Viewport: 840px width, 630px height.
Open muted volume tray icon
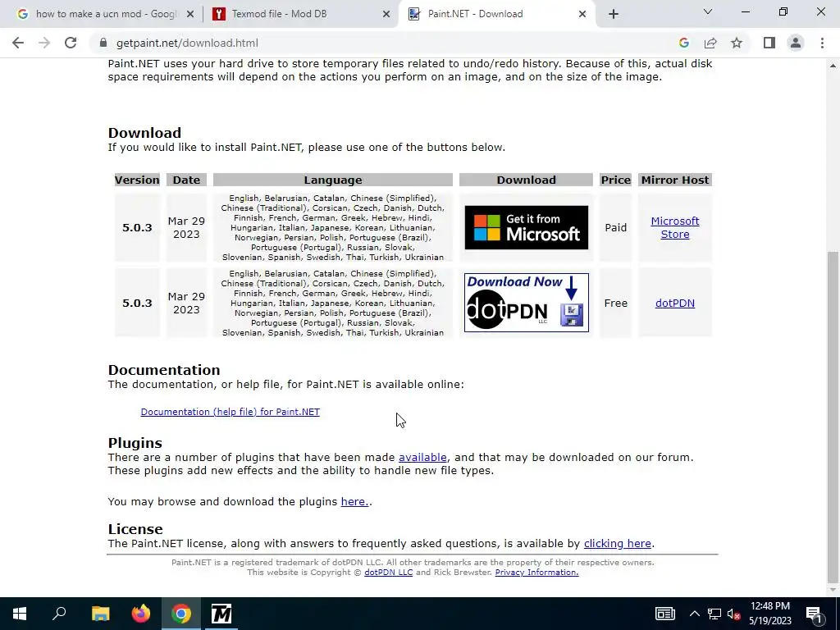tap(734, 614)
